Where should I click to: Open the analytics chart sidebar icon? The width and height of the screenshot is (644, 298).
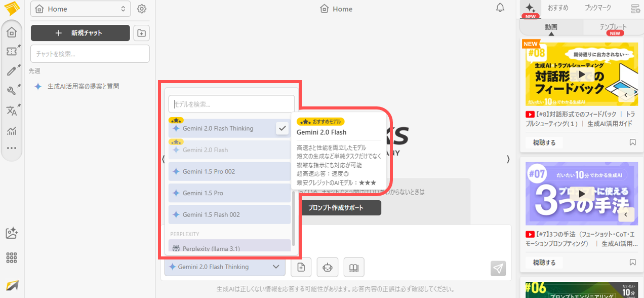pos(12,131)
